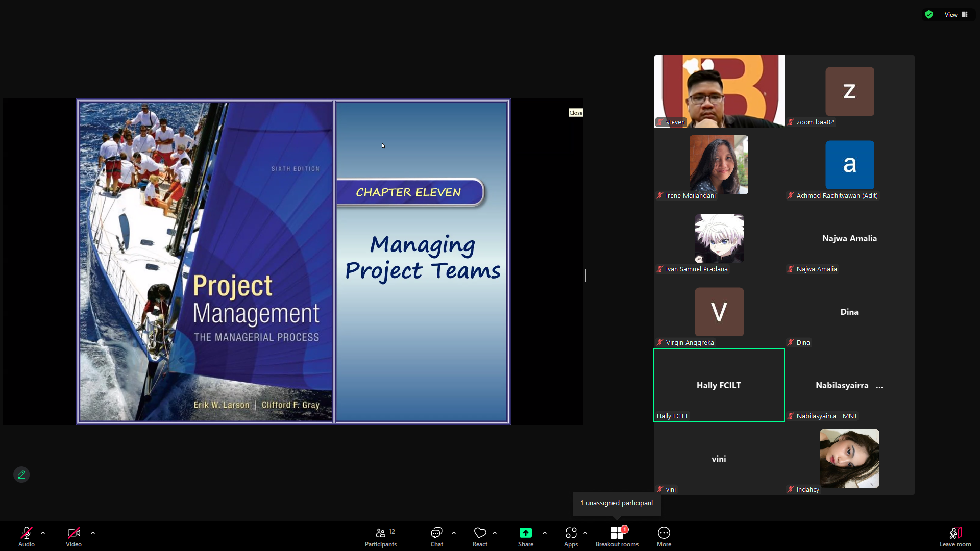Click 'Erik W. Larson' author name

[x=222, y=405]
